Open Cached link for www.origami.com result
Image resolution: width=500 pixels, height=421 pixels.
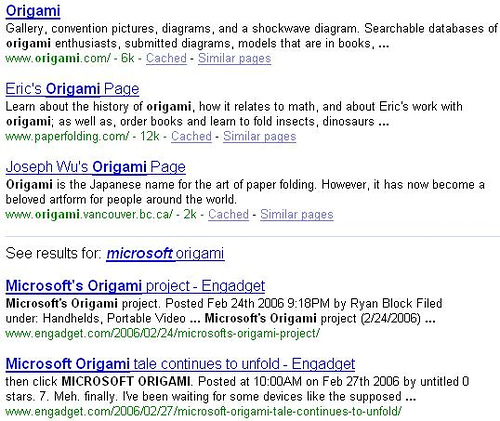(166, 58)
